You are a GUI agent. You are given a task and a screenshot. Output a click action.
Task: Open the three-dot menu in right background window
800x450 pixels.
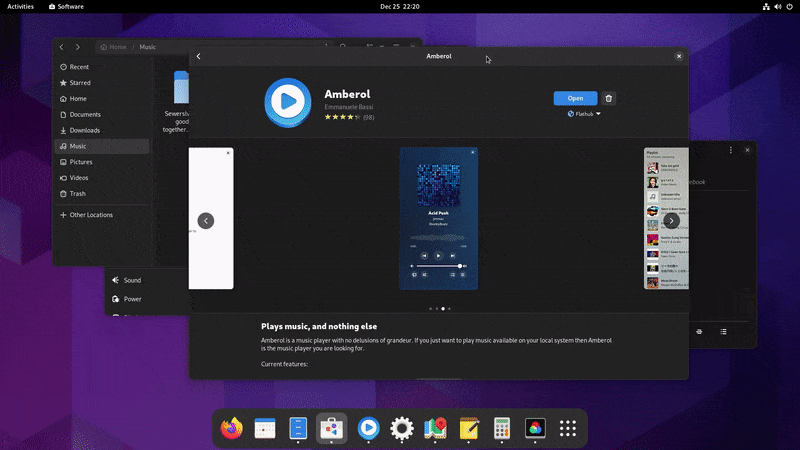click(731, 150)
